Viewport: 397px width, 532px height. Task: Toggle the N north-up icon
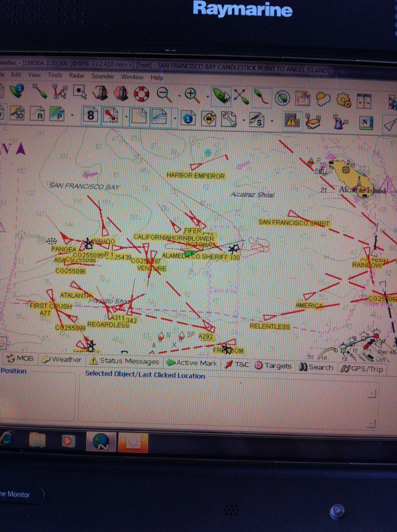click(365, 124)
